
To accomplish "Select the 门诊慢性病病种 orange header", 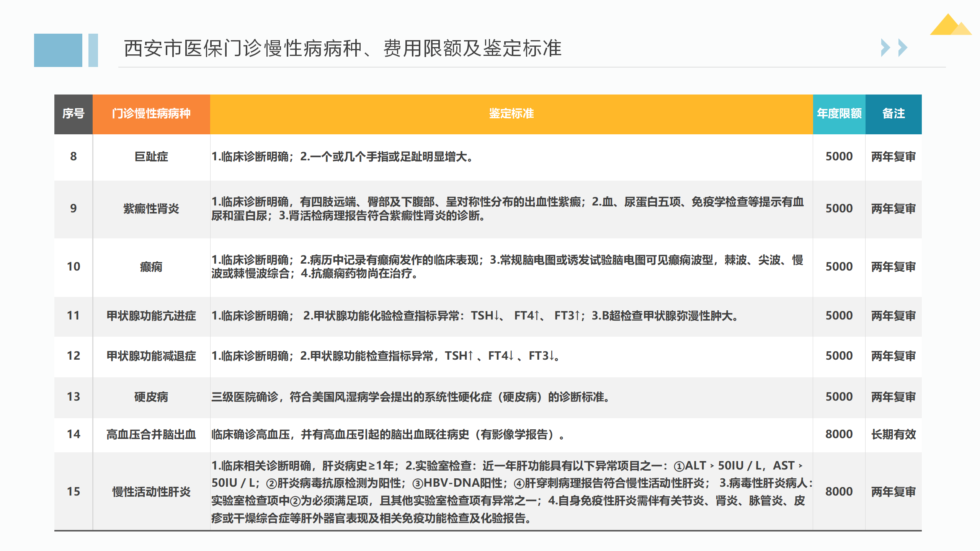I will tap(151, 114).
